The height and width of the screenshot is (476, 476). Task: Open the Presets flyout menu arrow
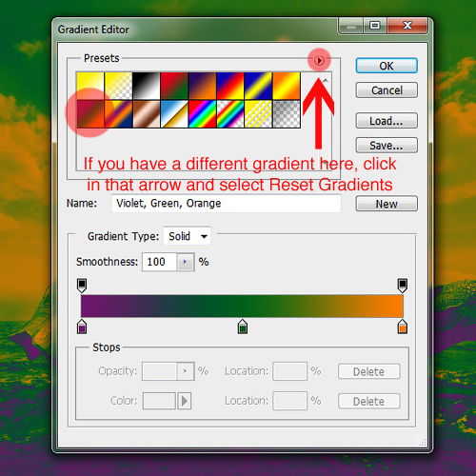point(319,60)
